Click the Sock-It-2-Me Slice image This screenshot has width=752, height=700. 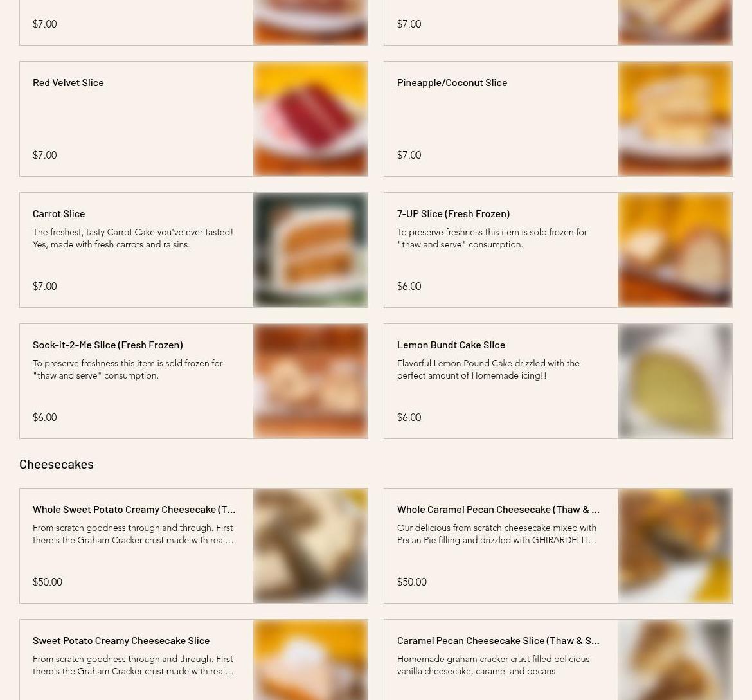point(310,381)
